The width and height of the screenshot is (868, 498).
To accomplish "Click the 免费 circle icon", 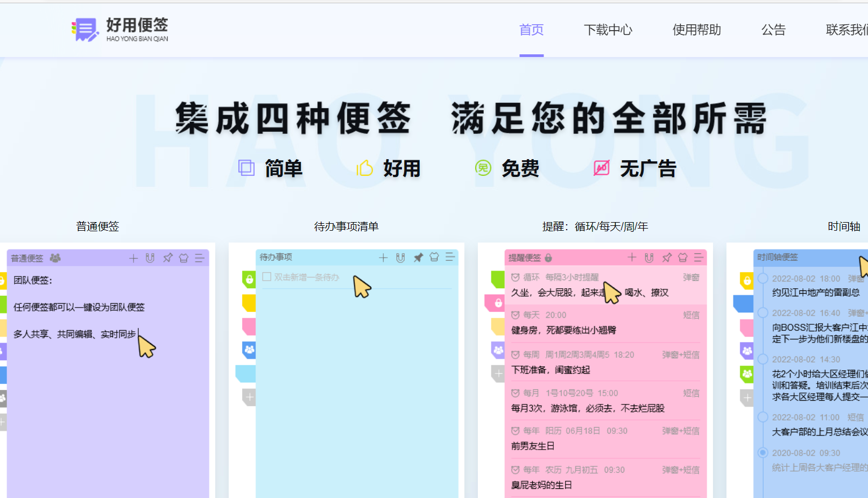I will tap(483, 168).
